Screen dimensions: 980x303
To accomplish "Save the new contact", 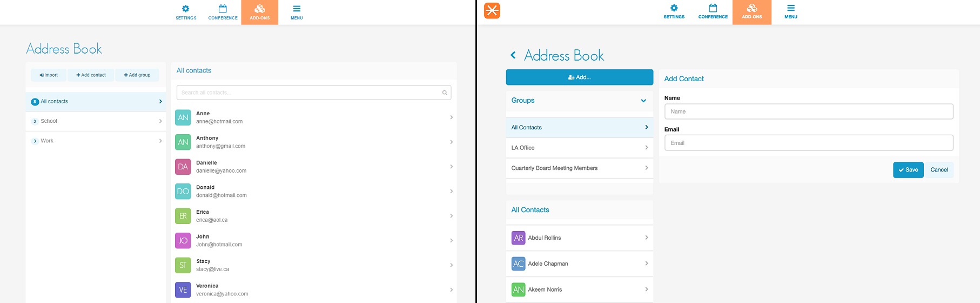I will pyautogui.click(x=908, y=170).
